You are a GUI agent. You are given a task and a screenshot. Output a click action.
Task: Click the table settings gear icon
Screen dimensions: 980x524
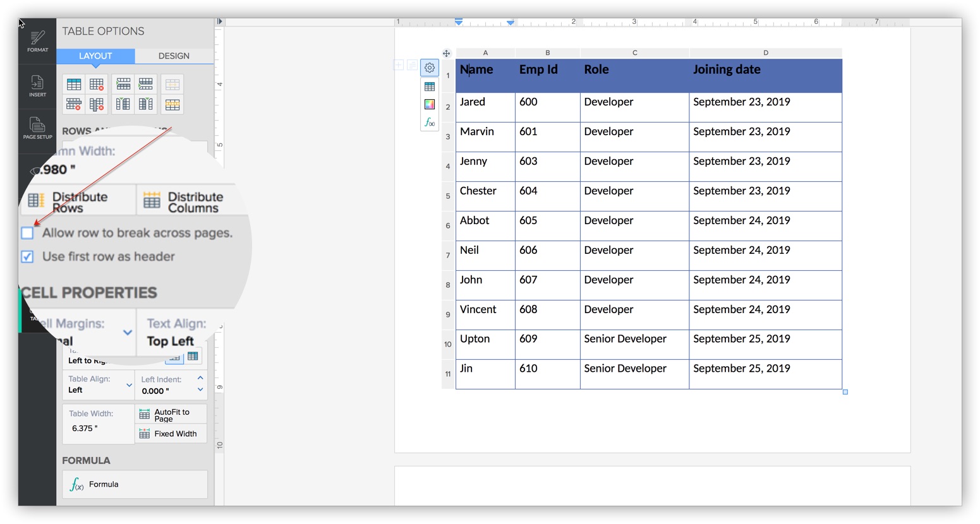coord(430,68)
